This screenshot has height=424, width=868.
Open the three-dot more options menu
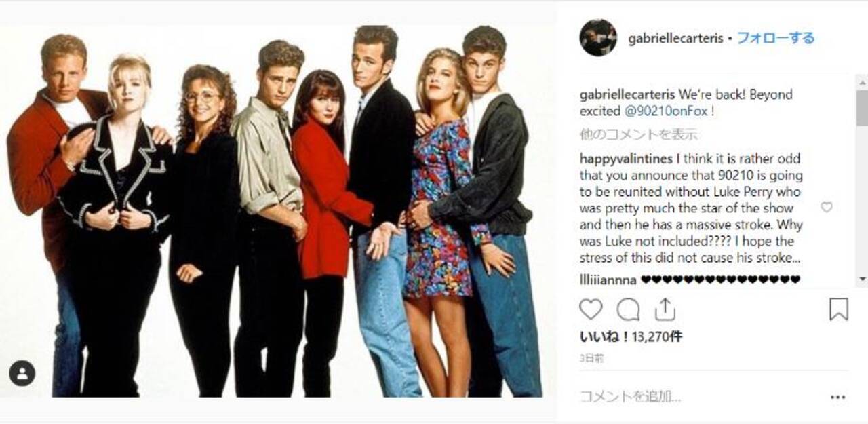pyautogui.click(x=838, y=397)
